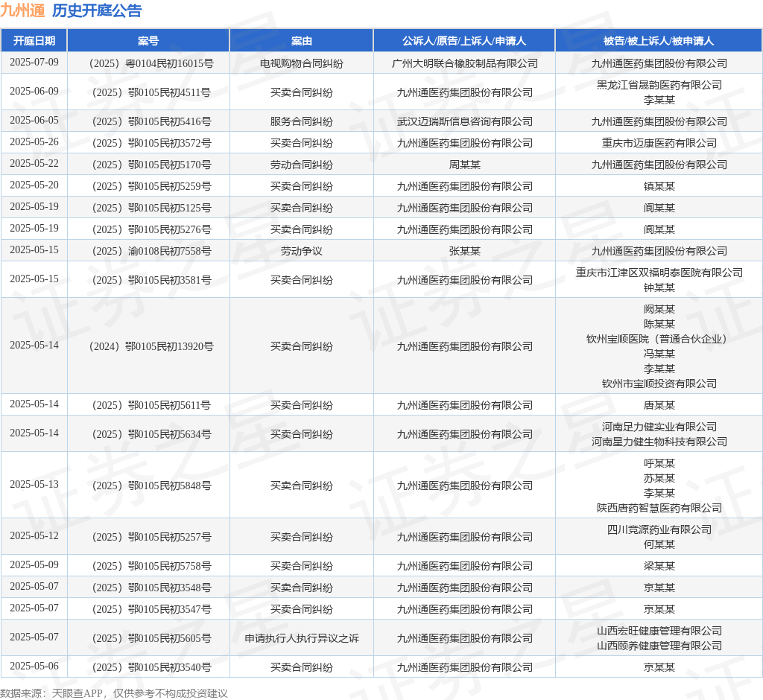Click 冯某某 defendant text

659,354
